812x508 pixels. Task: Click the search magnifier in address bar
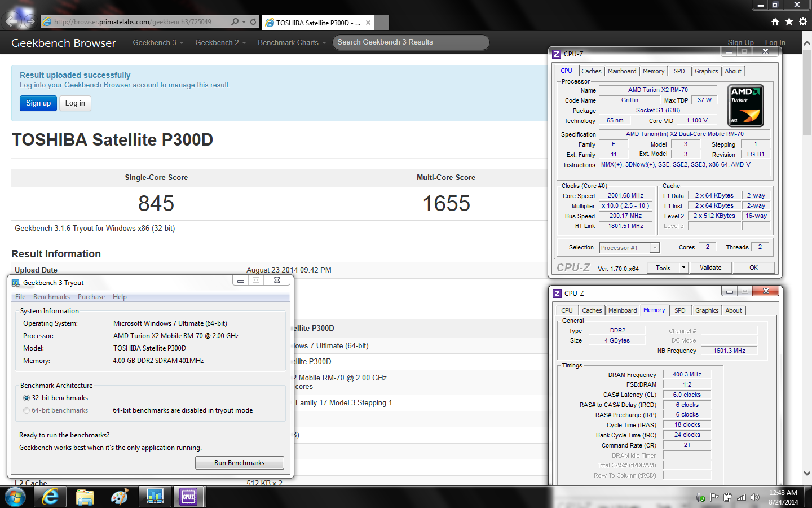(235, 21)
